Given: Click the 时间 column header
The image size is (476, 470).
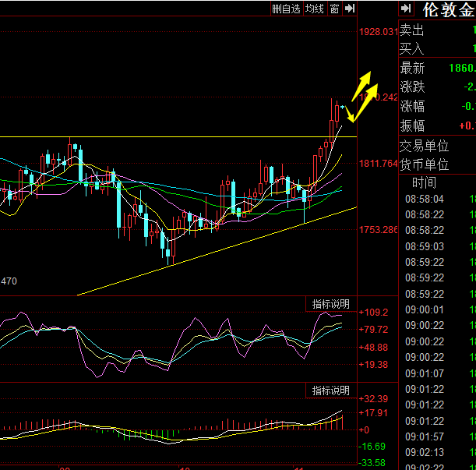Looking at the screenshot, I should [x=425, y=183].
